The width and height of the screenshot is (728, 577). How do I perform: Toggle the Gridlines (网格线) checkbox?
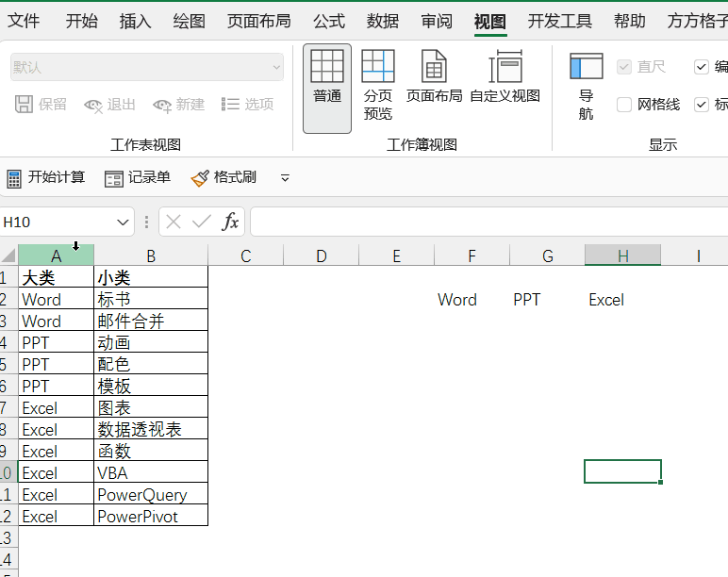point(624,105)
